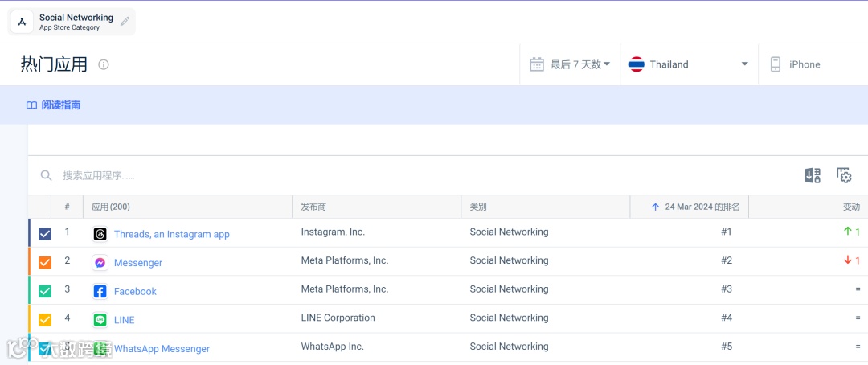Open the Facebook app link
868x365 pixels.
pos(135,291)
